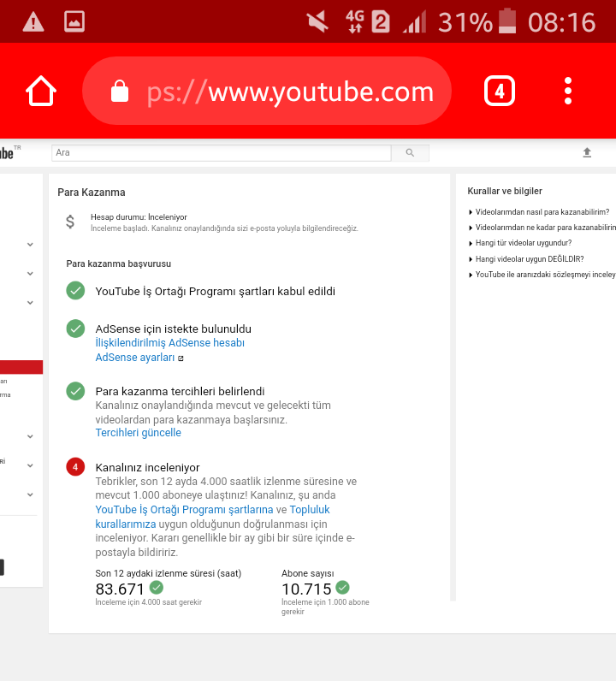Expand Videolarımdan ne kadar para kazanabilirim question
The width and height of the screenshot is (616, 681).
542,228
